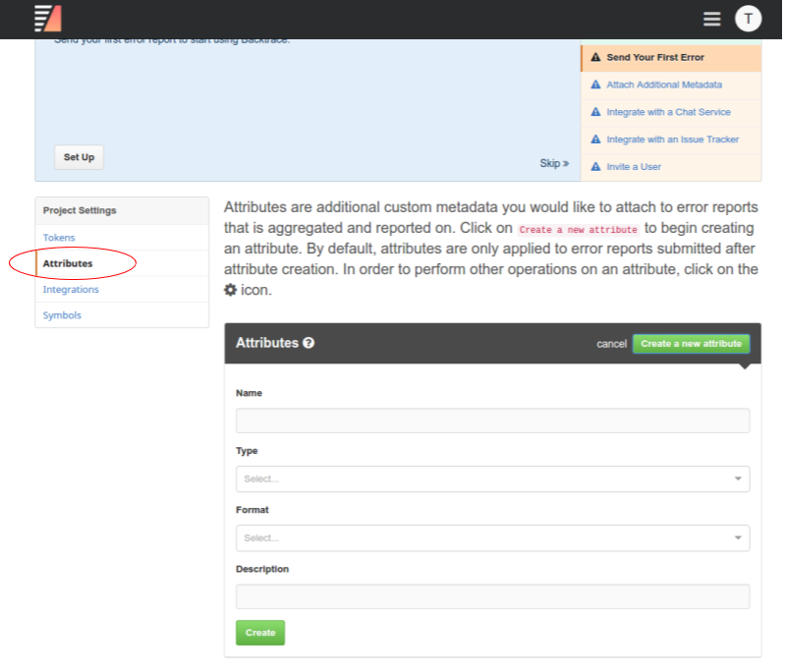Image resolution: width=785 pixels, height=672 pixels.
Task: Click warning icon beside Send Your First Error
Action: [595, 58]
